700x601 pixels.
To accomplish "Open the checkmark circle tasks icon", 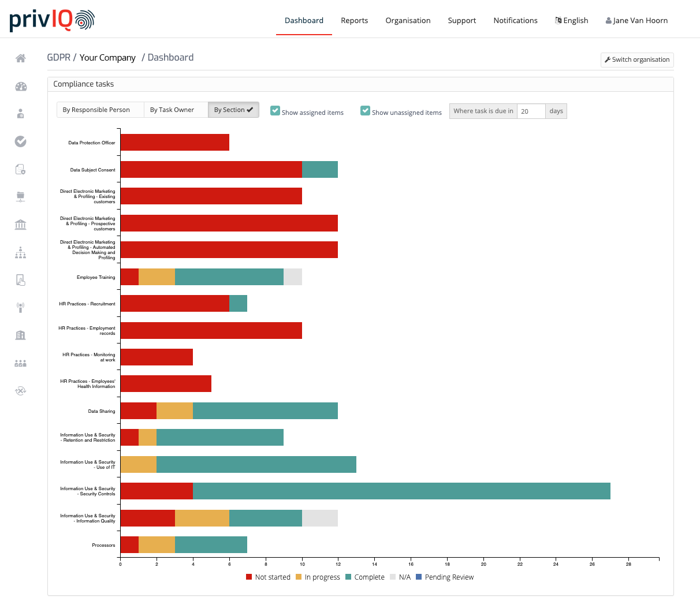I will pos(21,141).
